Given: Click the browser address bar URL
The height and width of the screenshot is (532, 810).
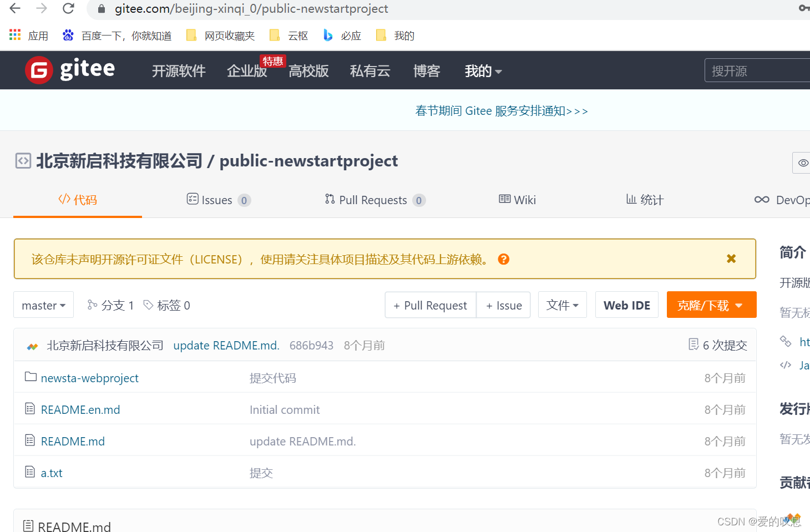Looking at the screenshot, I should coord(251,9).
